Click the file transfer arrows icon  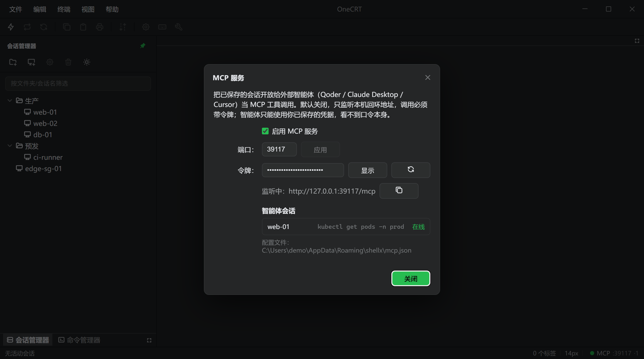pos(123,27)
